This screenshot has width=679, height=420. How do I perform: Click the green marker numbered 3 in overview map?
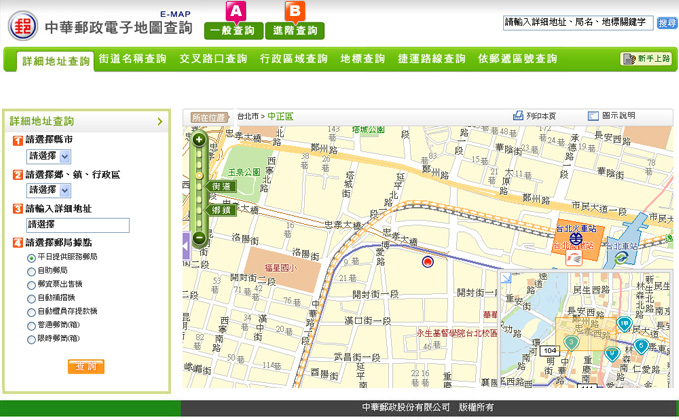coord(572,343)
